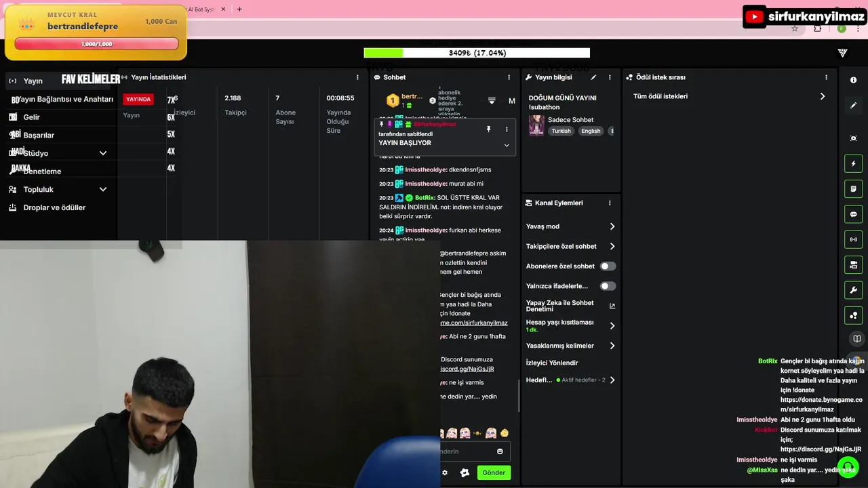Toggle channel actions widget in right toolbar
Viewport: 868px width, 488px height.
tap(853, 264)
